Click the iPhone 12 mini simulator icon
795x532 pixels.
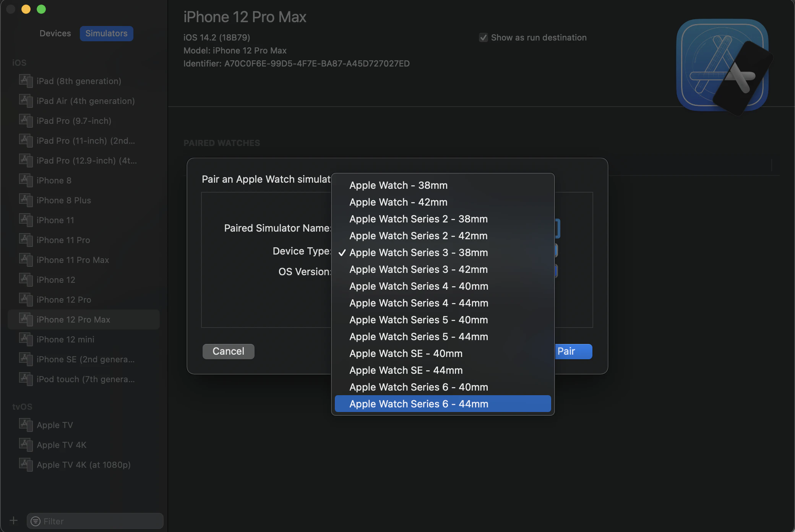click(26, 339)
